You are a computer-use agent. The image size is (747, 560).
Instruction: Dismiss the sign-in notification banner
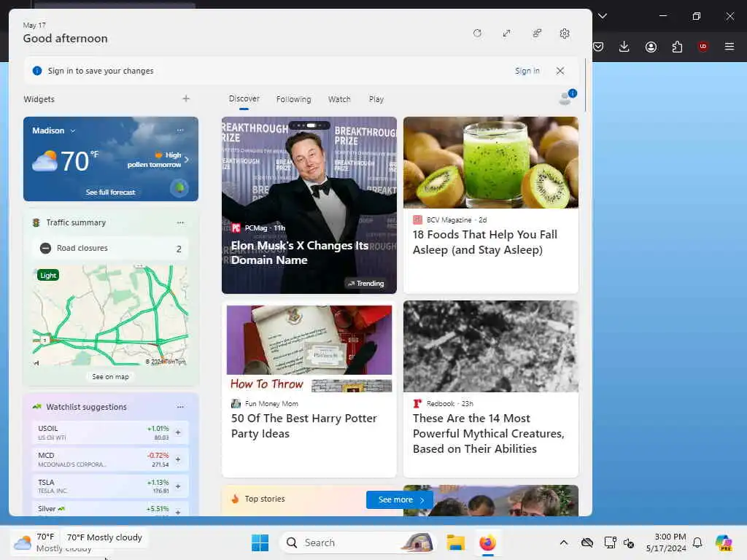(560, 71)
